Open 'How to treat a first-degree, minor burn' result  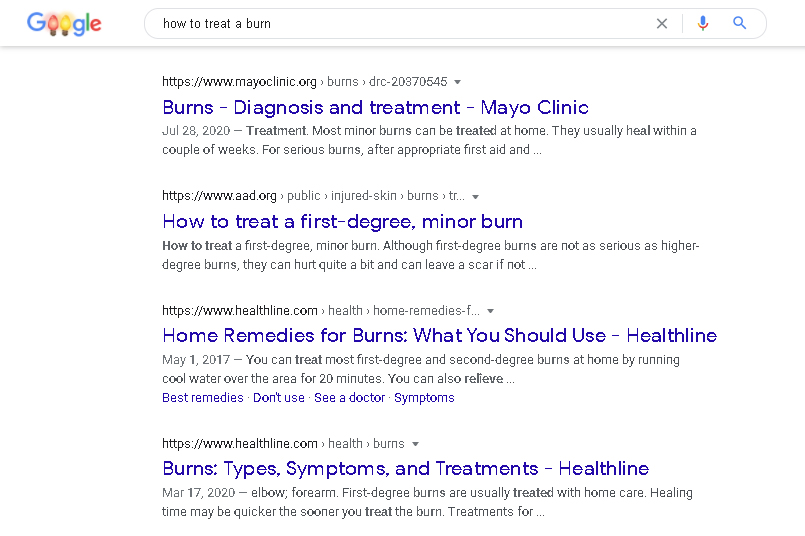342,222
